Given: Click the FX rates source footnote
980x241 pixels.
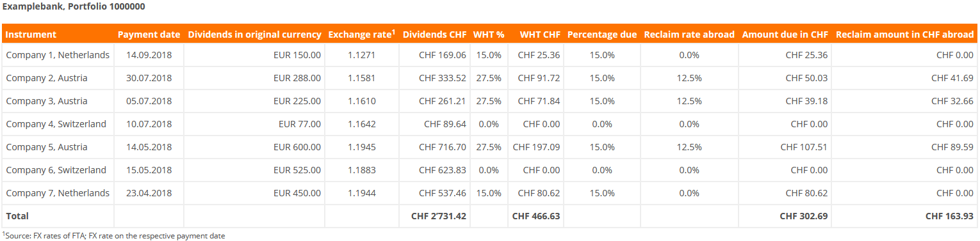Looking at the screenshot, I should click(x=114, y=236).
